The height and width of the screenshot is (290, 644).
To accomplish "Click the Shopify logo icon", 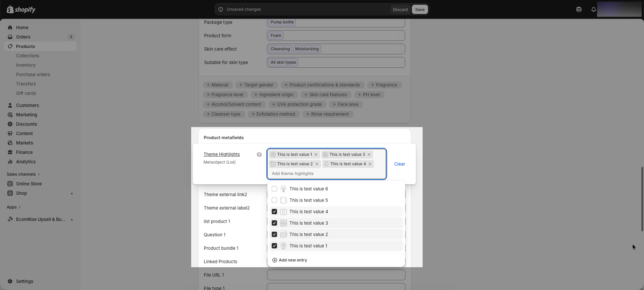I will (x=10, y=9).
